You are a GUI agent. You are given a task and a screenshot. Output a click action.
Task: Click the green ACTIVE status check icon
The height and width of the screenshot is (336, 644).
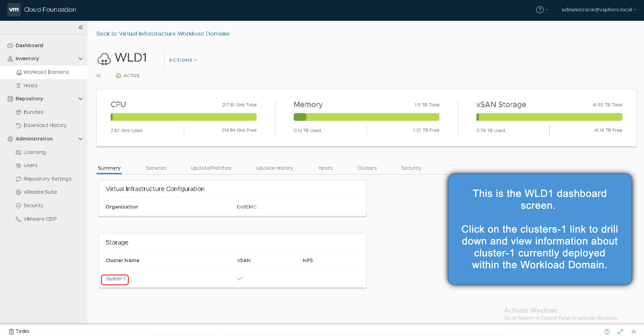(118, 76)
